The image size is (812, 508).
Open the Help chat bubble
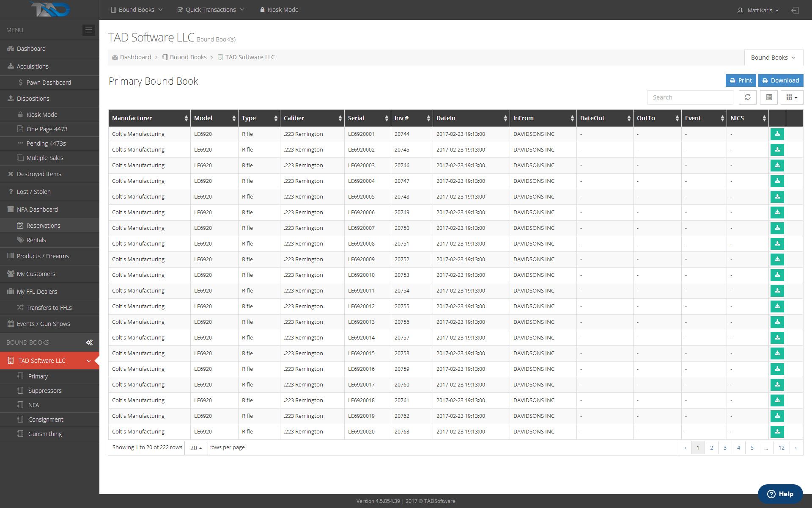click(780, 494)
